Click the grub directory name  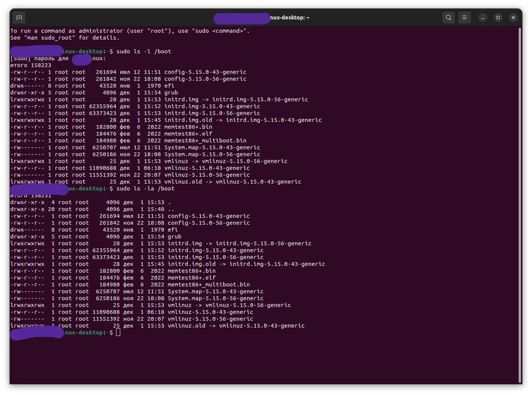point(171,92)
